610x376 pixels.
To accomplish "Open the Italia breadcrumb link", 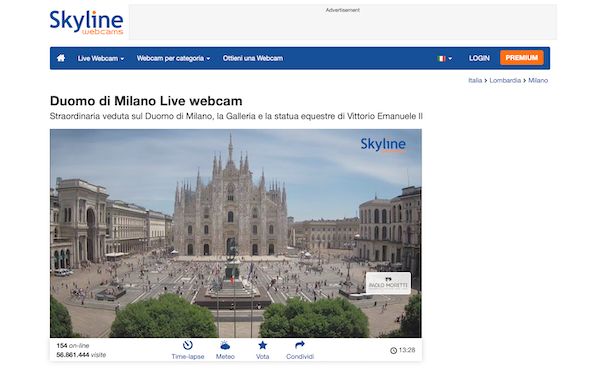I will point(475,80).
